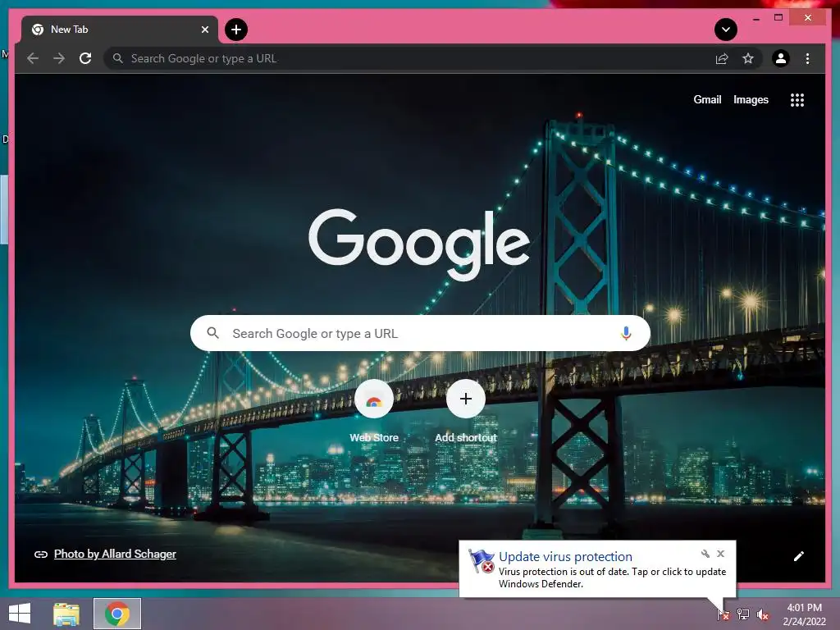Open the muted volume tray icon

click(x=762, y=614)
